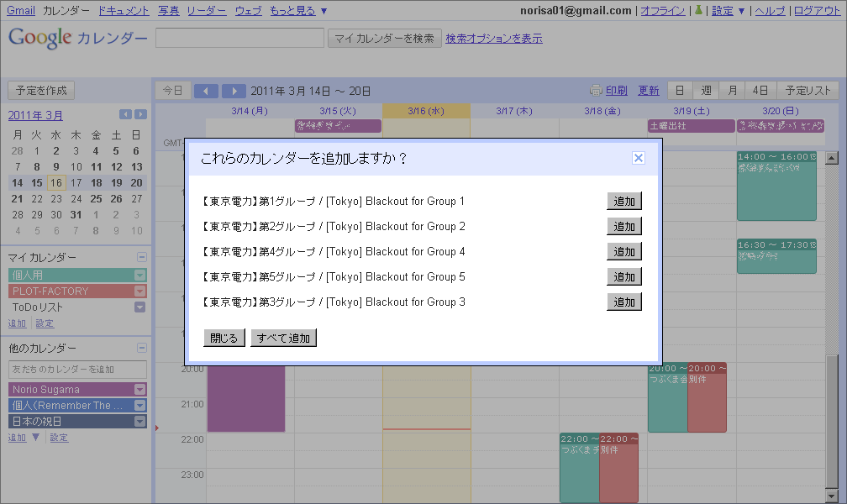This screenshot has width=847, height=504.
Task: Open dropdown for Norio Sugama calendar
Action: [x=139, y=389]
